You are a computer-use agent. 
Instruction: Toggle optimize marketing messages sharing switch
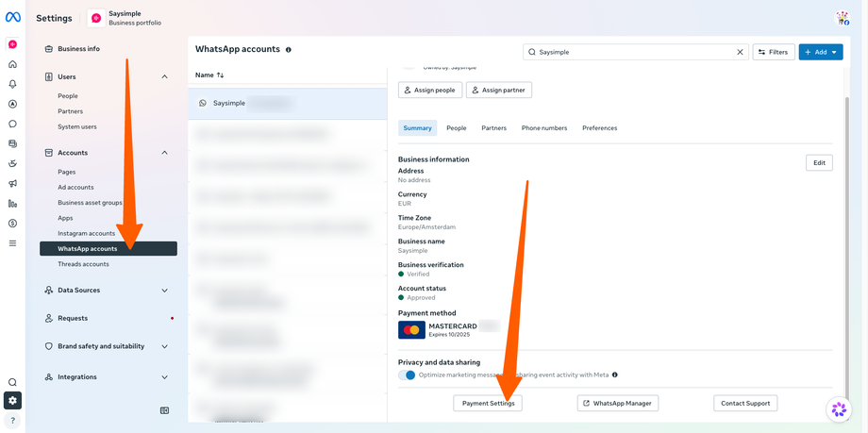point(407,375)
